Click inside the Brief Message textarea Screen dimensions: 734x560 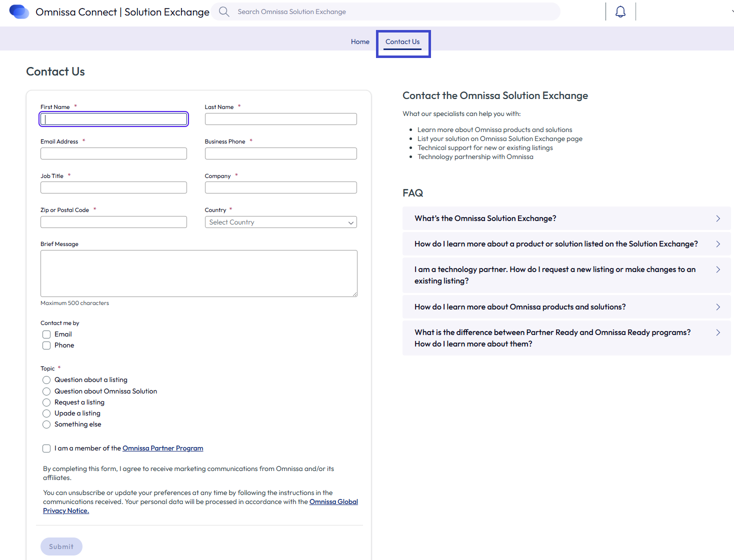199,273
